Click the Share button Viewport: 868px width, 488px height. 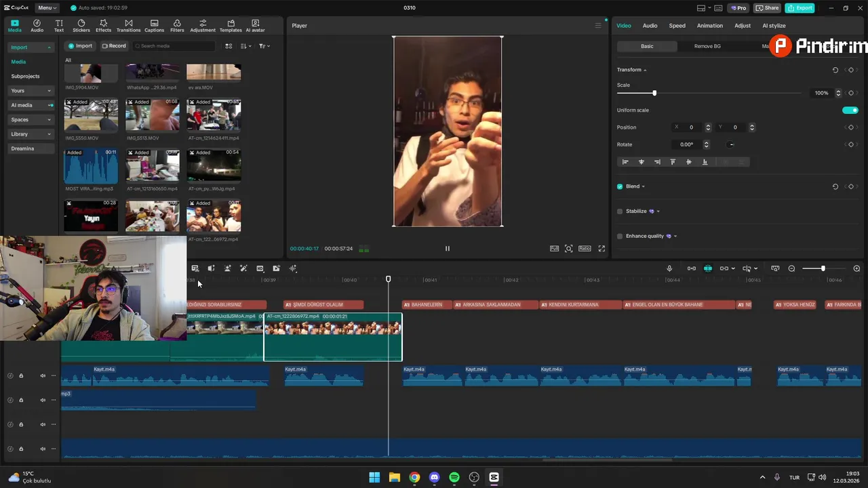768,8
